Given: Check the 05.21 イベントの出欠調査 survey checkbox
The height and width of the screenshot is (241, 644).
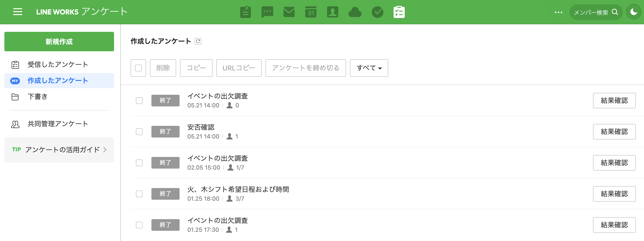Looking at the screenshot, I should pyautogui.click(x=139, y=101).
